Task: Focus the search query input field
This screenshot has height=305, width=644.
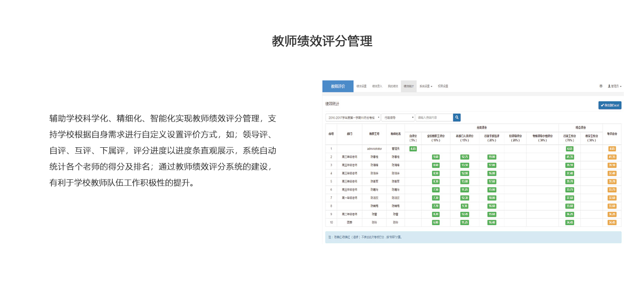Action: [x=434, y=118]
